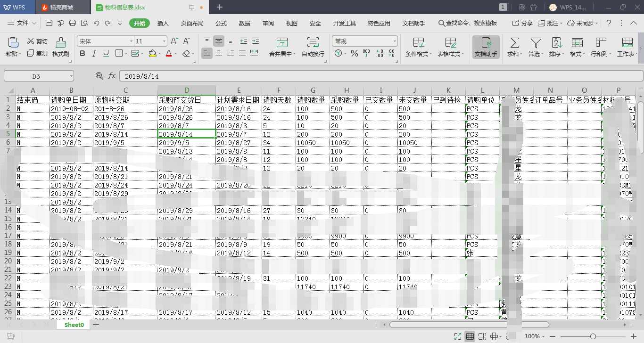
Task: Open the font size 11 dropdown
Action: (164, 41)
